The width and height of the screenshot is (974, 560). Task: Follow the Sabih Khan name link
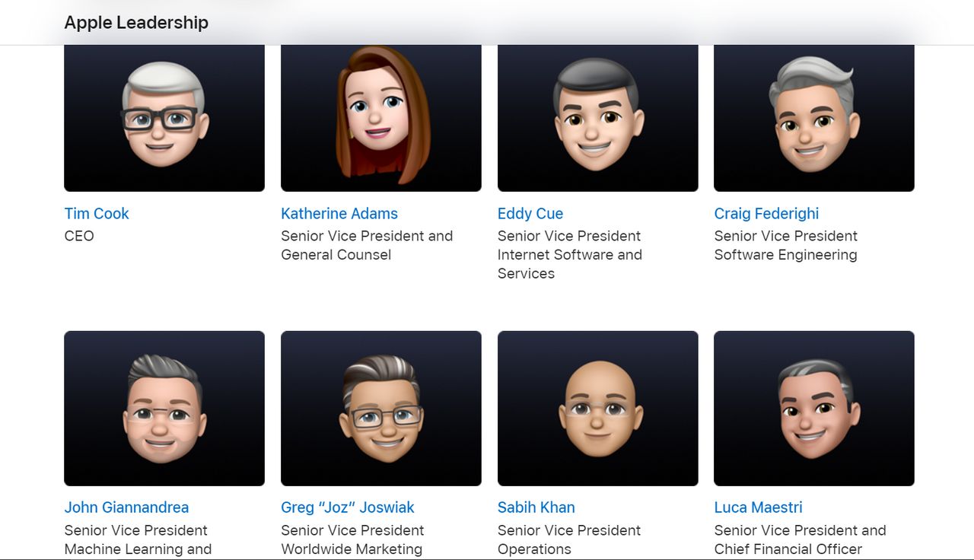coord(536,508)
